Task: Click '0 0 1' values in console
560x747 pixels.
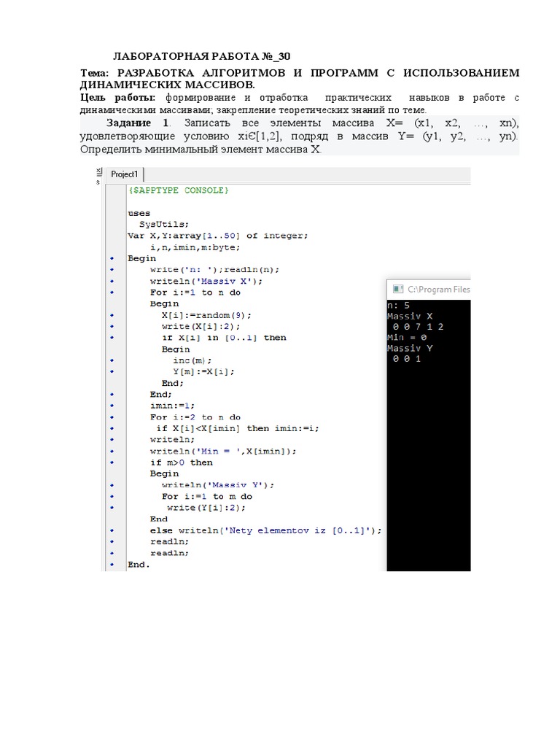Action: [407, 359]
